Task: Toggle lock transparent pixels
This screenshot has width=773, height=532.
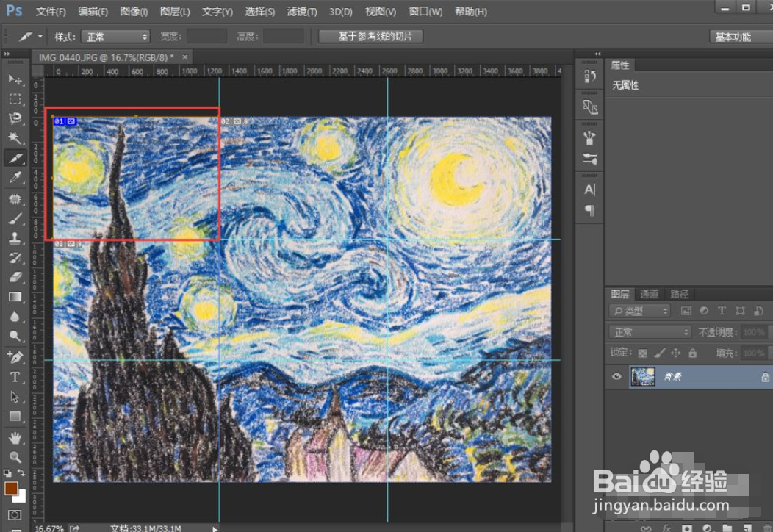Action: (642, 353)
